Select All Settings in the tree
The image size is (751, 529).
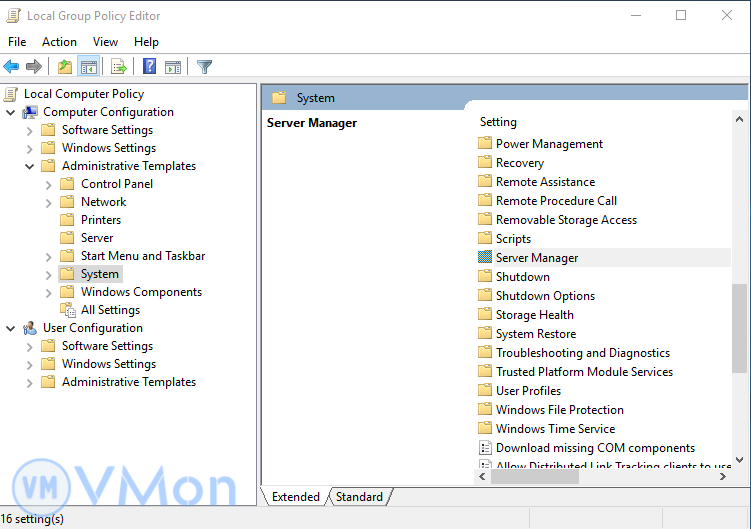coord(110,310)
